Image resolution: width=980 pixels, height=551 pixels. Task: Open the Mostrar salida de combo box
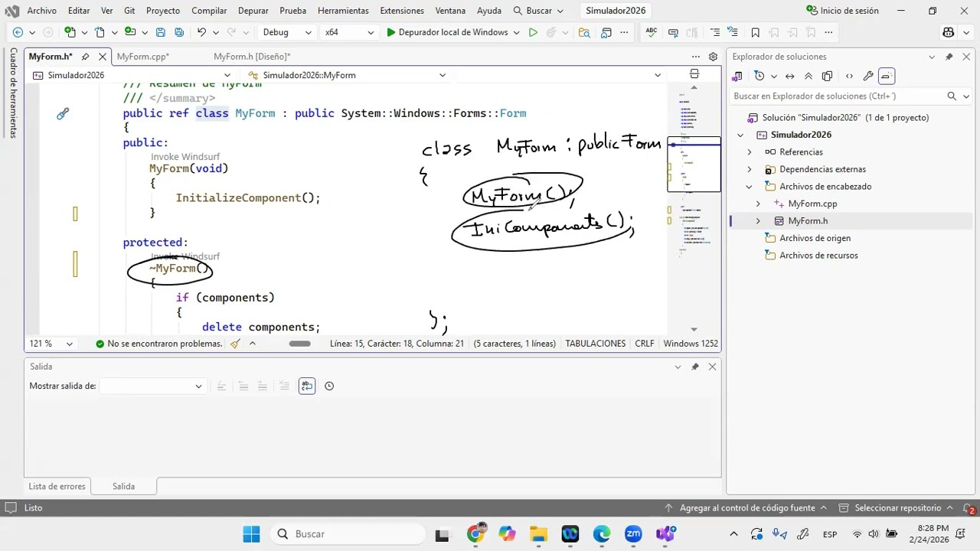pyautogui.click(x=152, y=386)
